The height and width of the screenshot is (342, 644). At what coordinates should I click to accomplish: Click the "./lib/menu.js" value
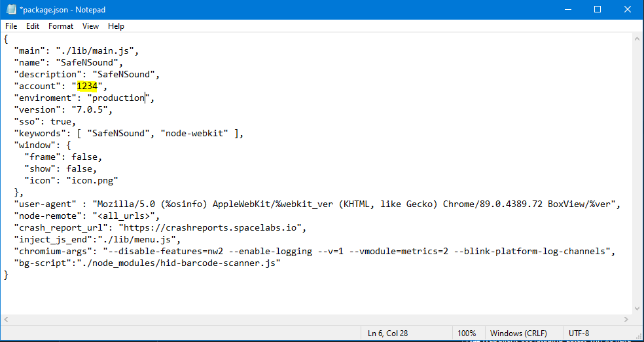[137, 240]
